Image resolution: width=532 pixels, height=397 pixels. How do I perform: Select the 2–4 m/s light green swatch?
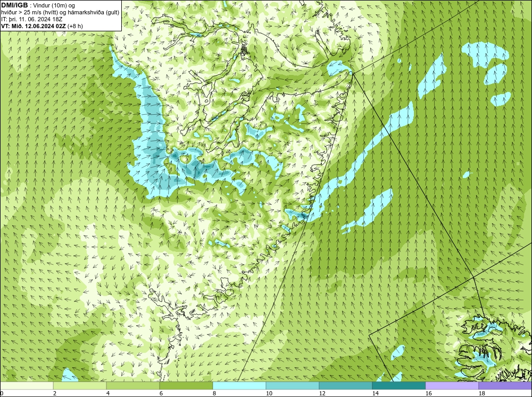80,386
